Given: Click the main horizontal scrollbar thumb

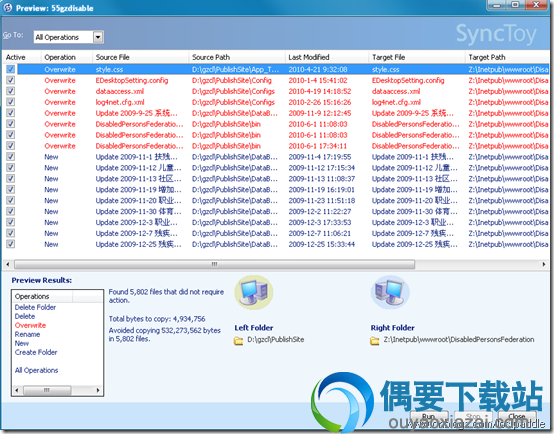Looking at the screenshot, I should 214,264.
